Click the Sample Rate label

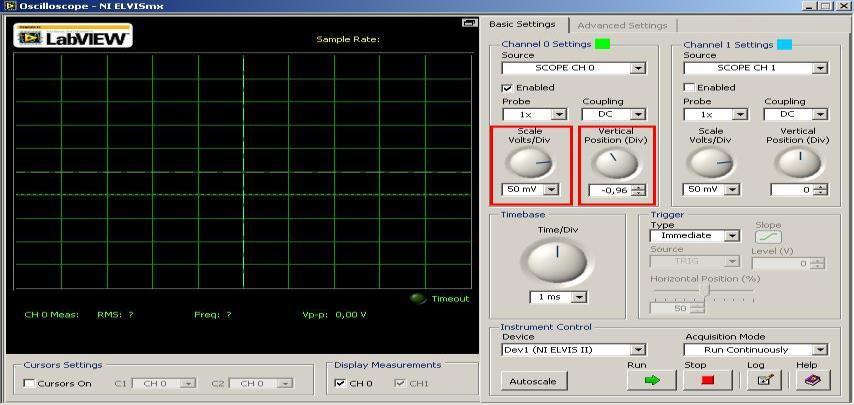(348, 39)
